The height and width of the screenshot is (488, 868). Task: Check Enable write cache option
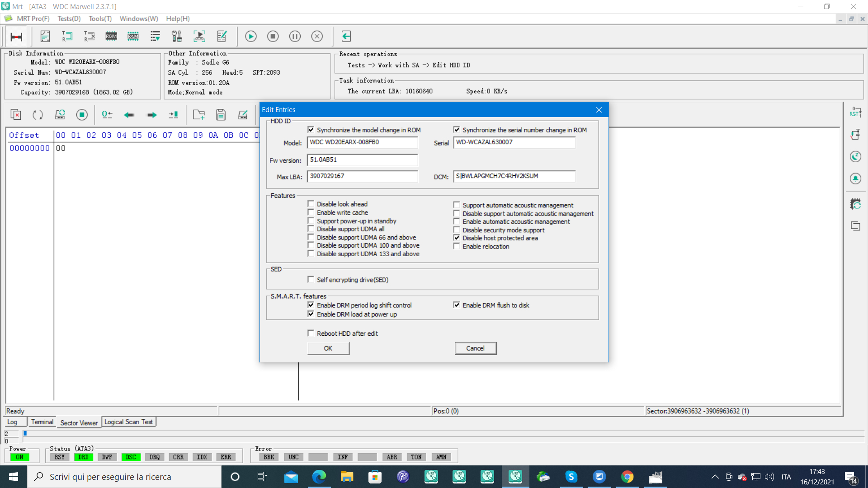311,212
